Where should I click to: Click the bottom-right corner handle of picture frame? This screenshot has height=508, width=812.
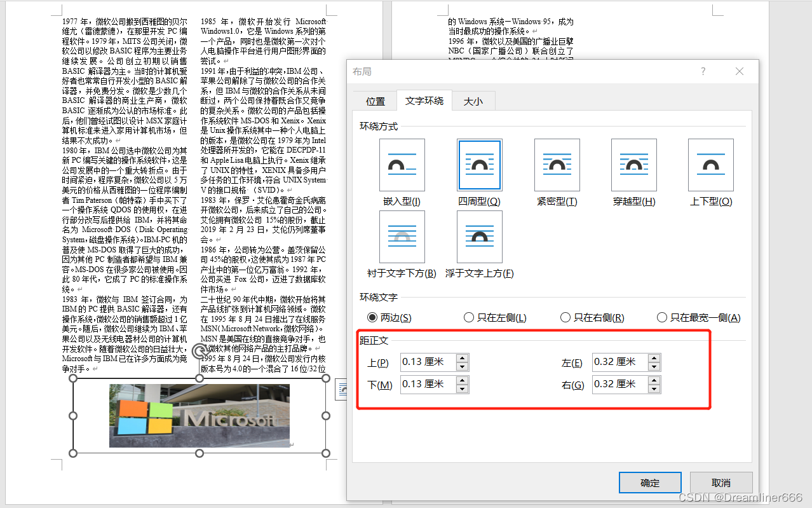click(326, 453)
